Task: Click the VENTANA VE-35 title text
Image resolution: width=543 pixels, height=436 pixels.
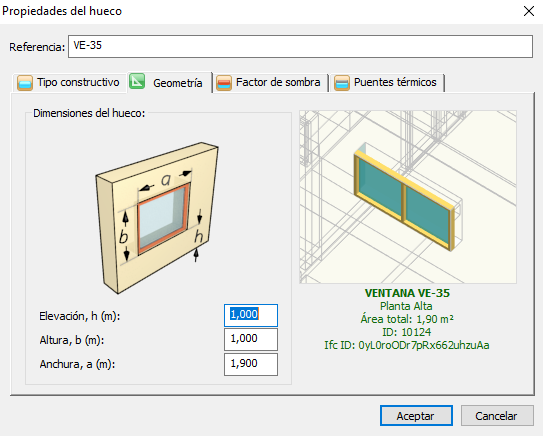Action: click(x=407, y=293)
